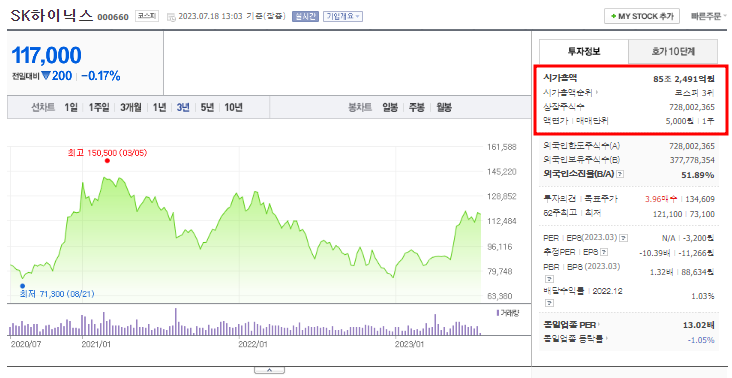732x378 pixels.
Task: Click the 2023/01 date axis label
Action: [x=410, y=344]
